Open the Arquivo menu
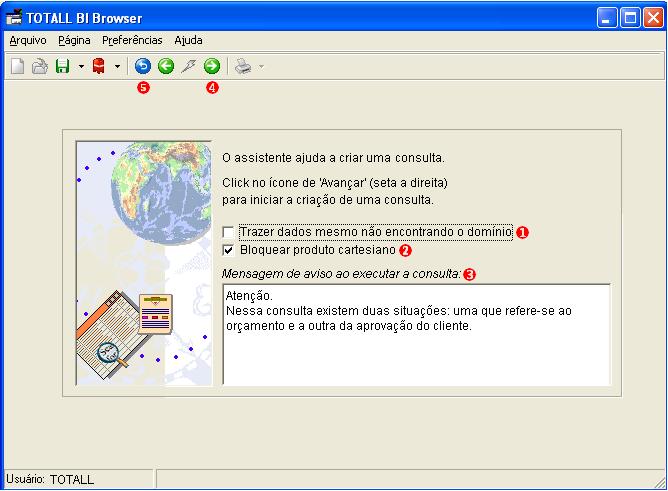 coord(28,40)
